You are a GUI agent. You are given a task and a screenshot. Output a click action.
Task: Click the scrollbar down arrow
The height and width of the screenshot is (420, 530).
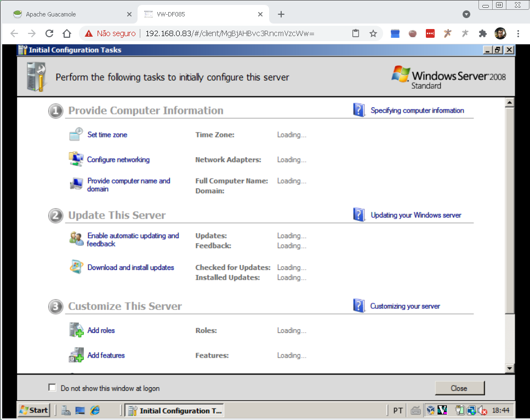pyautogui.click(x=509, y=368)
